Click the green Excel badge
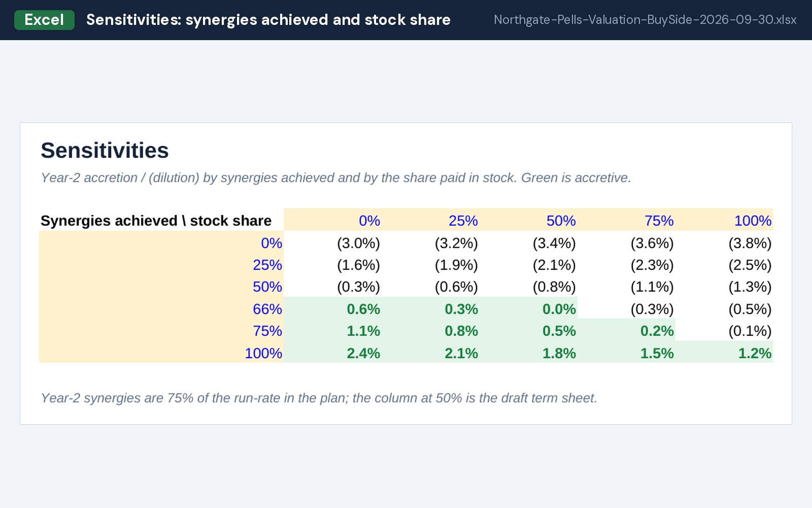Image resolution: width=812 pixels, height=508 pixels. pyautogui.click(x=44, y=20)
